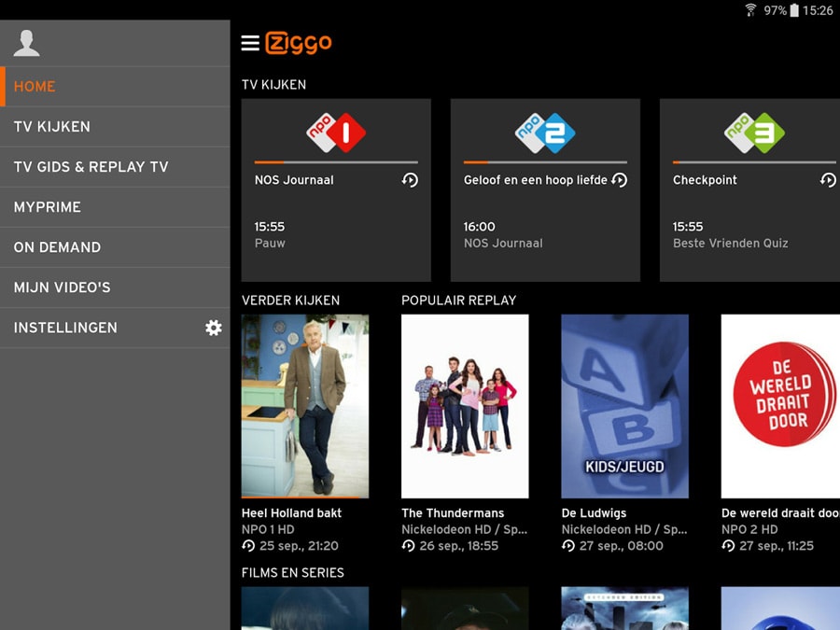Click upcoming program Pauw
840x630 pixels.
click(x=270, y=244)
